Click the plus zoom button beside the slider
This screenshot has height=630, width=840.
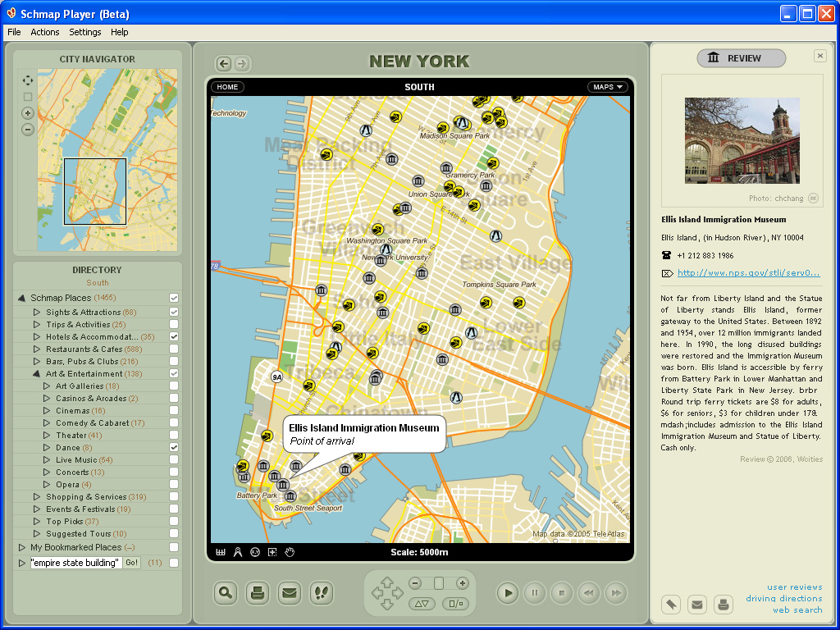[463, 583]
